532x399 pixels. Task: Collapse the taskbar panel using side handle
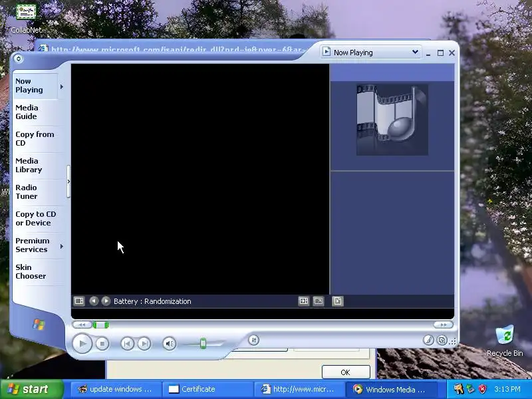[68, 182]
